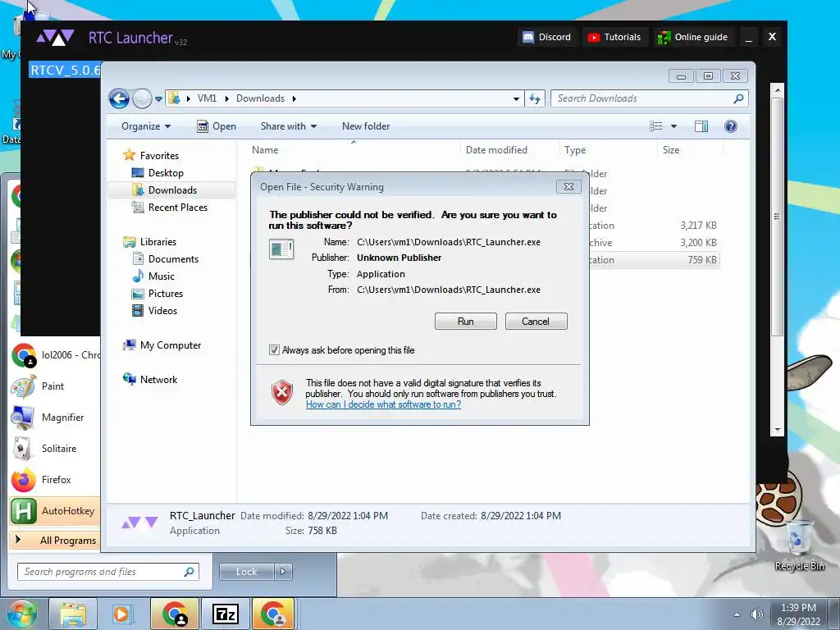Viewport: 840px width, 630px height.
Task: Click Run in Security Warning dialog
Action: tap(466, 322)
